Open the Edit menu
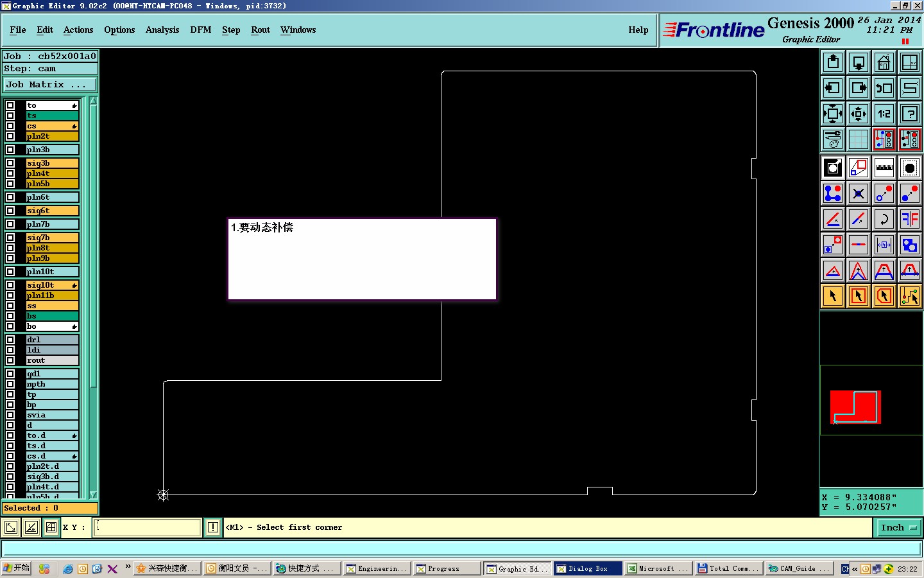 coord(45,30)
